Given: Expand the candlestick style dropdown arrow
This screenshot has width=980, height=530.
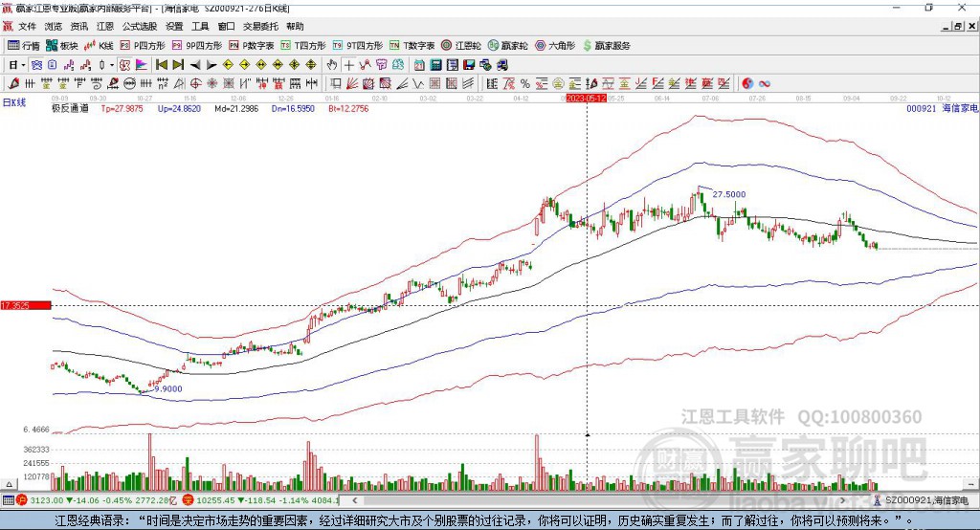Looking at the screenshot, I should (112, 65).
